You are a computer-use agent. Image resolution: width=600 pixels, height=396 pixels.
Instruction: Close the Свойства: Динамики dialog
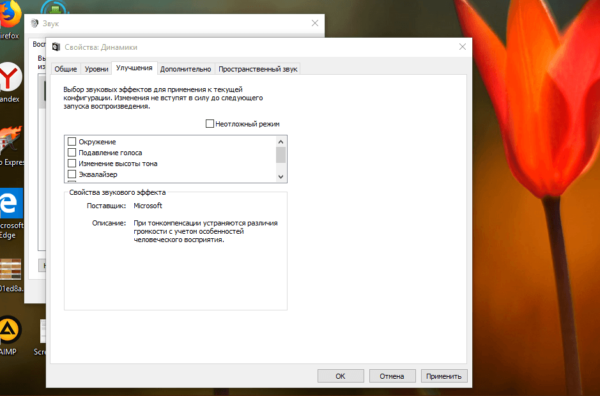462,47
